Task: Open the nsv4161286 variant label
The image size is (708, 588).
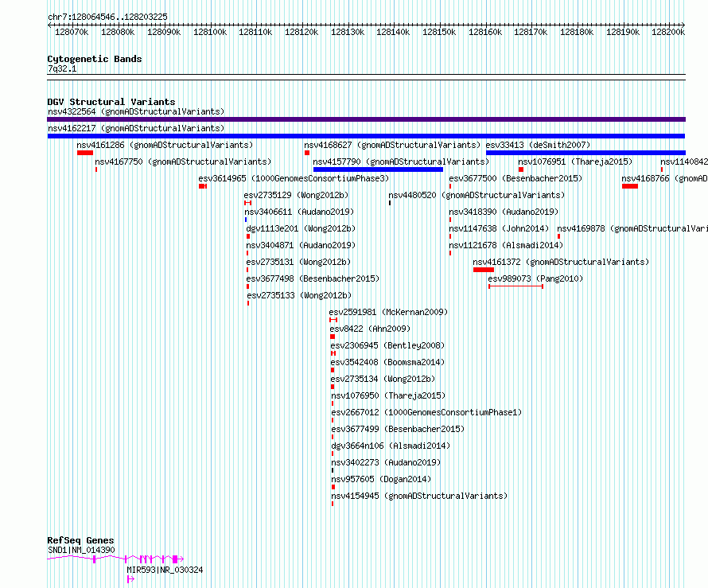Action: (165, 145)
